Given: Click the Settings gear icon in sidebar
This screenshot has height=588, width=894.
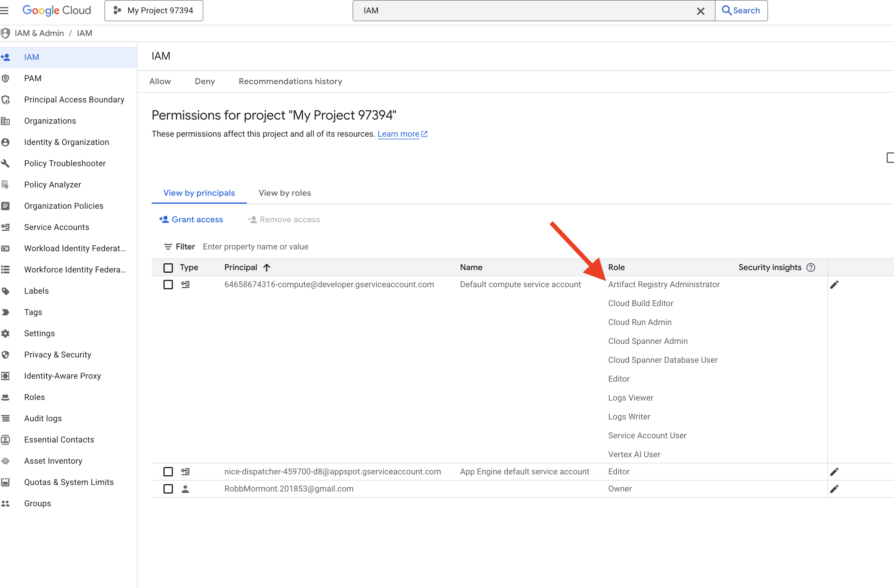Looking at the screenshot, I should click(6, 334).
